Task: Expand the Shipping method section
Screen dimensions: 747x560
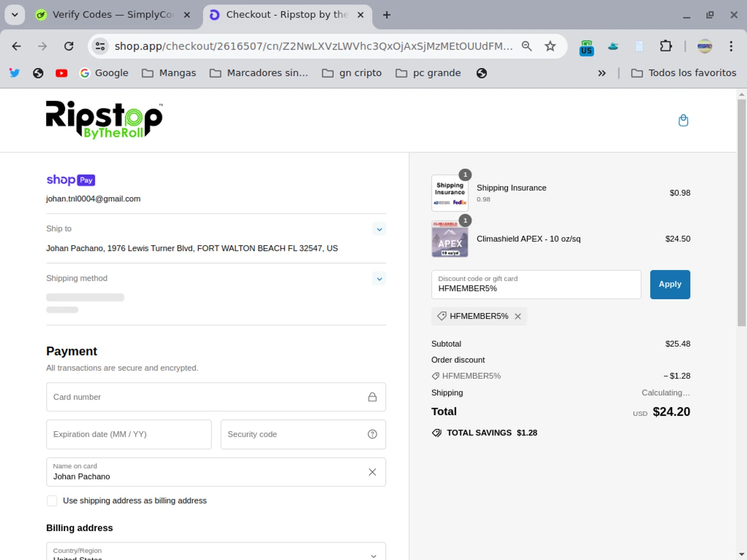Action: [379, 279]
